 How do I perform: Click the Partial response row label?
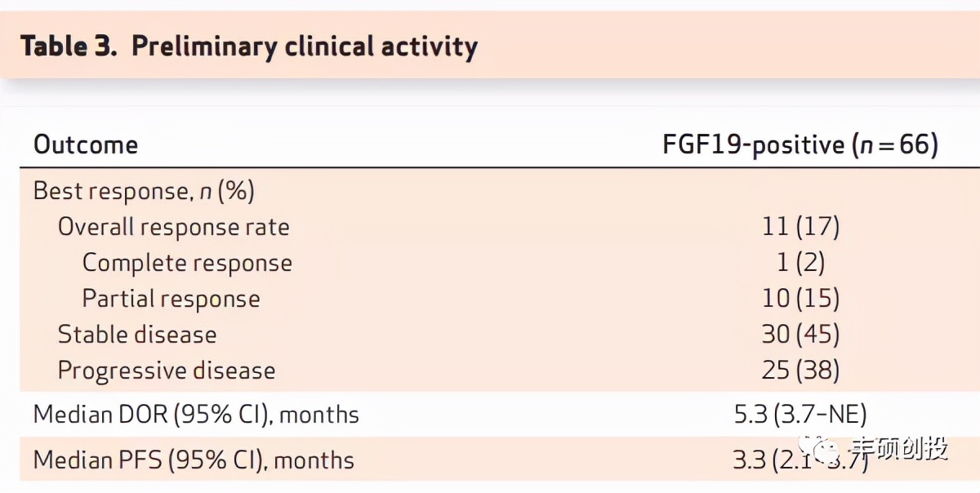pos(171,299)
